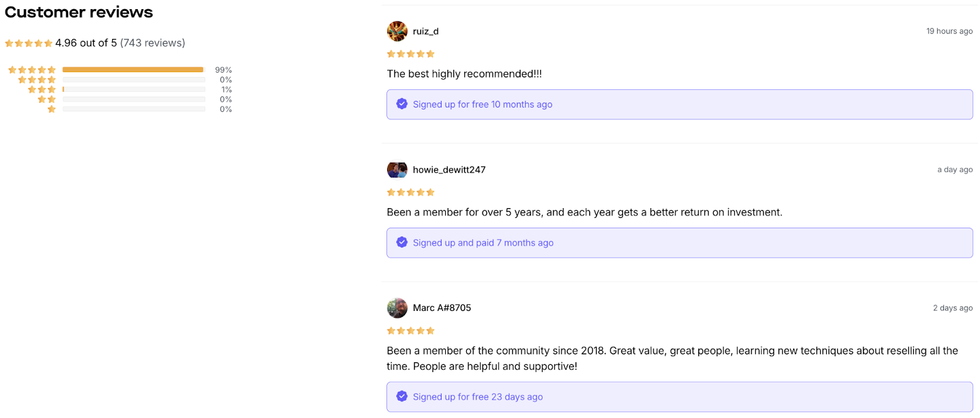Click the verified icon on Marc A#8705's signup badge
This screenshot has width=980, height=418.
click(402, 396)
